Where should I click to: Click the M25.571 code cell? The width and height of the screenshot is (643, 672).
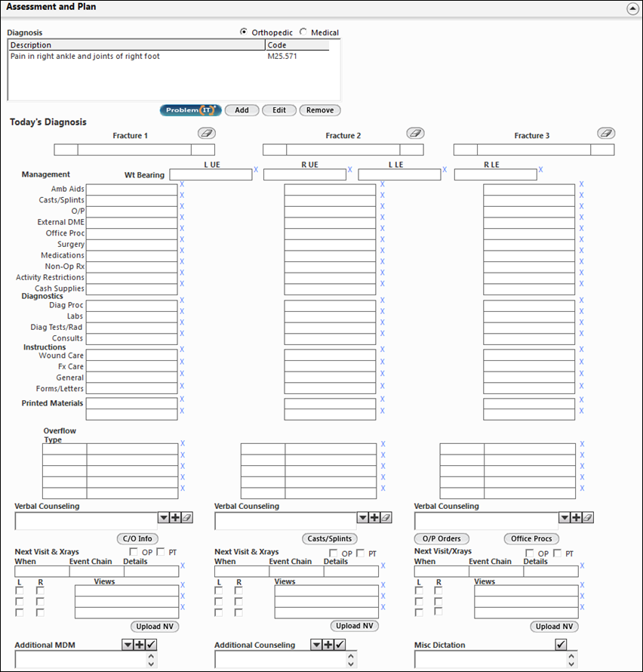[282, 56]
